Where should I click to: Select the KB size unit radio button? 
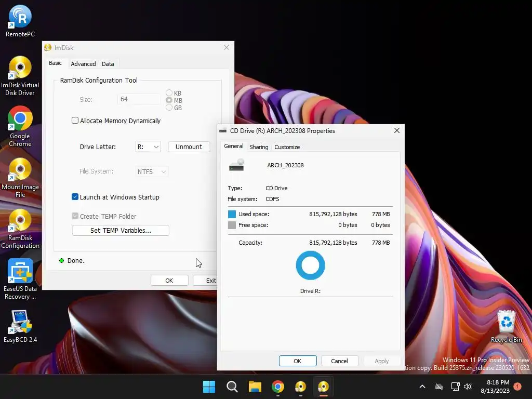point(169,92)
